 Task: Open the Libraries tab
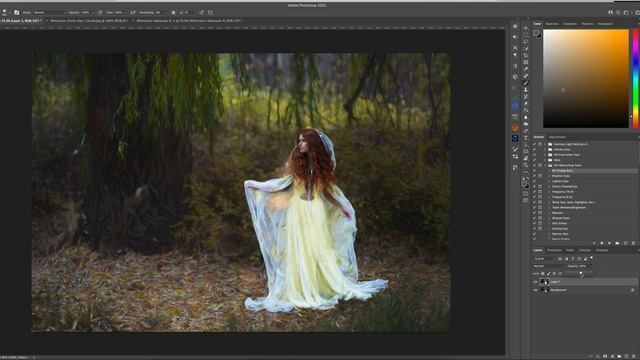point(584,250)
